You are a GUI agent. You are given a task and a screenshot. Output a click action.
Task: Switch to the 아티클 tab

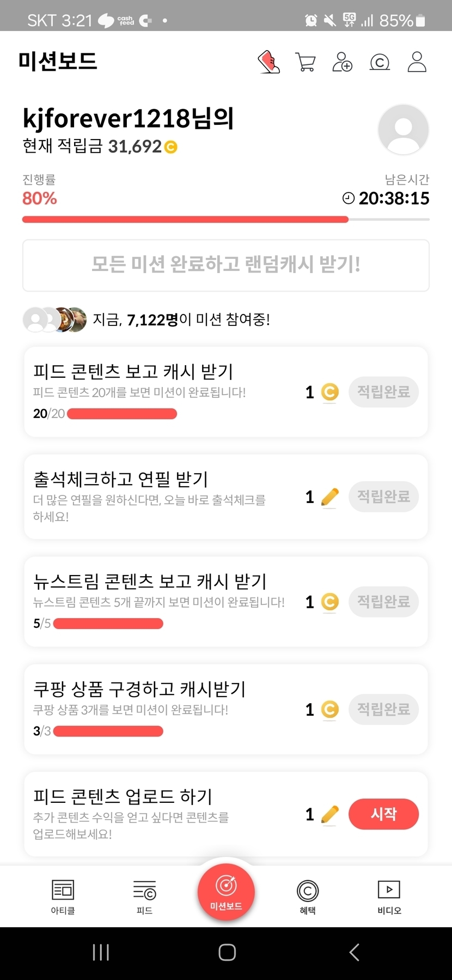pos(63,897)
